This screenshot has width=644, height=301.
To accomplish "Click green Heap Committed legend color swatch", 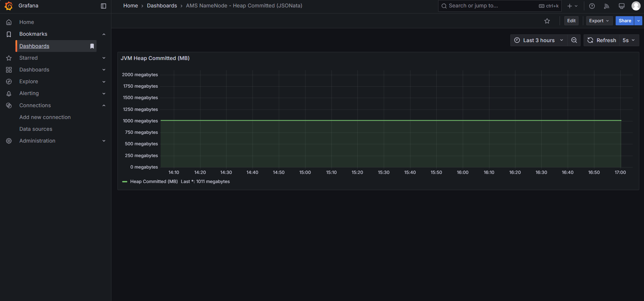I will tap(125, 182).
